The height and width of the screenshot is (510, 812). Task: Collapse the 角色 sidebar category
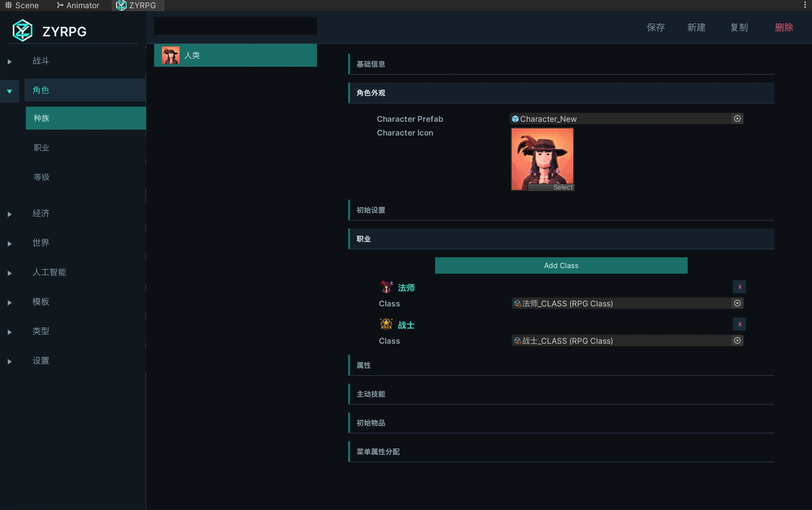coord(9,91)
